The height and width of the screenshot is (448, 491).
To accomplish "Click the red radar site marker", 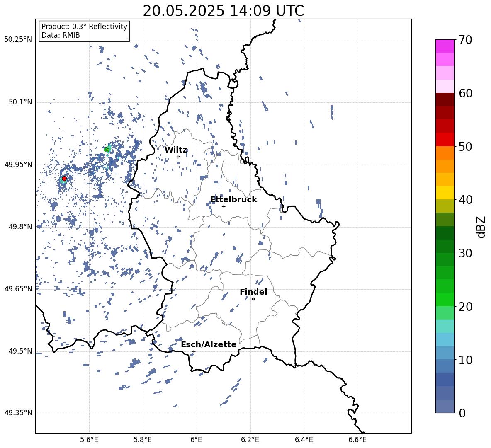I will click(x=64, y=179).
